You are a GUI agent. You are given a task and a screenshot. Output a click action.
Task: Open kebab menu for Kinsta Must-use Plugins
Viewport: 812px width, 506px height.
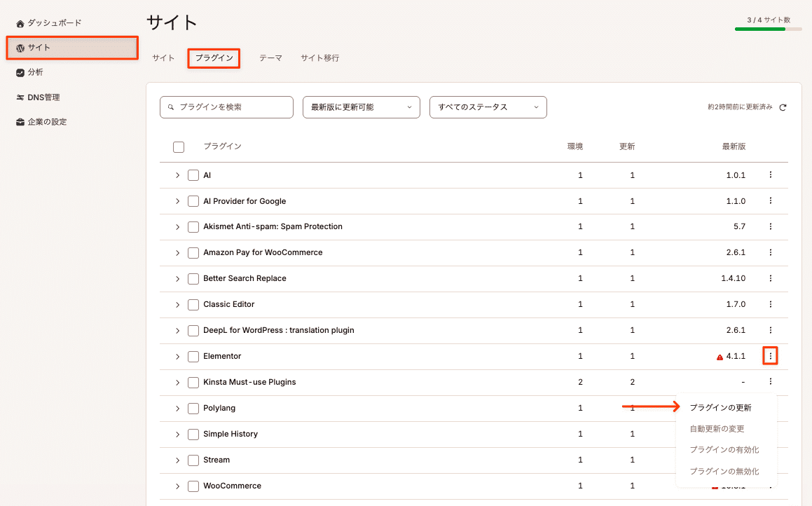[771, 382]
